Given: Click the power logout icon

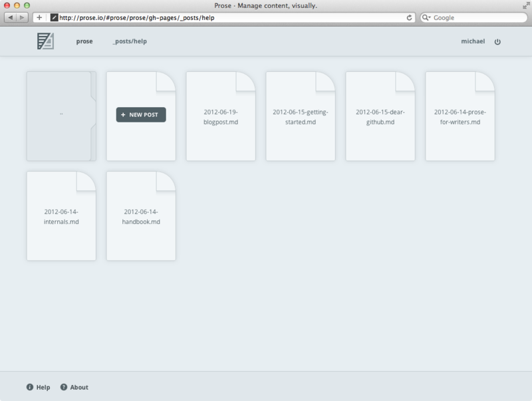Looking at the screenshot, I should [x=497, y=42].
